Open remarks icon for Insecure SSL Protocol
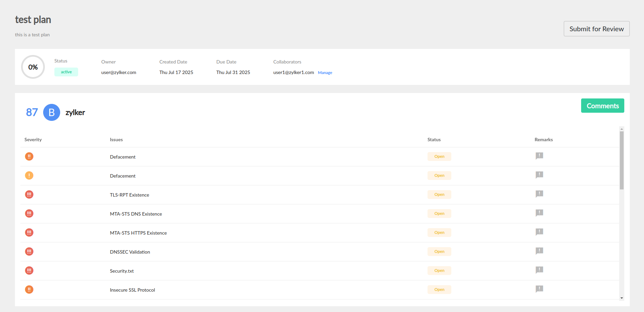The image size is (644, 312). coord(539,289)
